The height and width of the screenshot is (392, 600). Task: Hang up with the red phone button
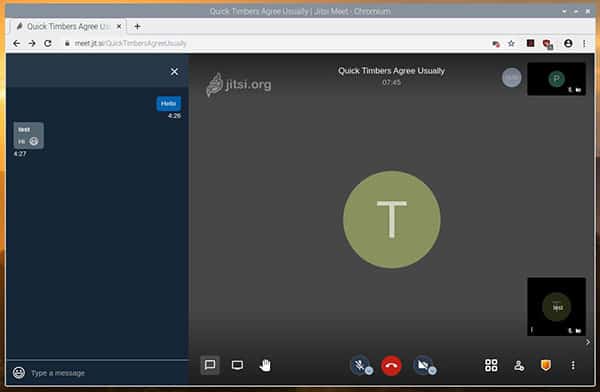(x=391, y=365)
